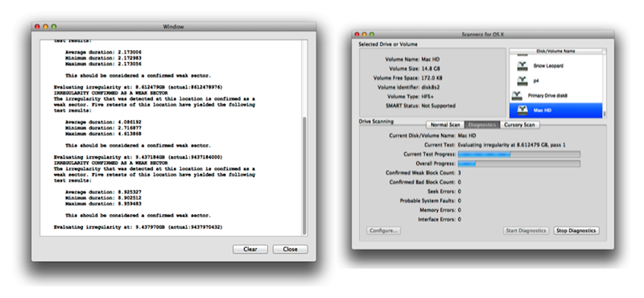Screen dimensions: 644x298
Task: Select the p4 volume icon
Action: click(x=522, y=81)
